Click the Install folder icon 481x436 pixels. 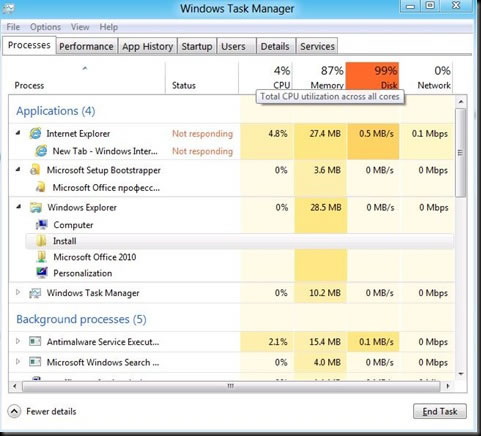coord(41,241)
